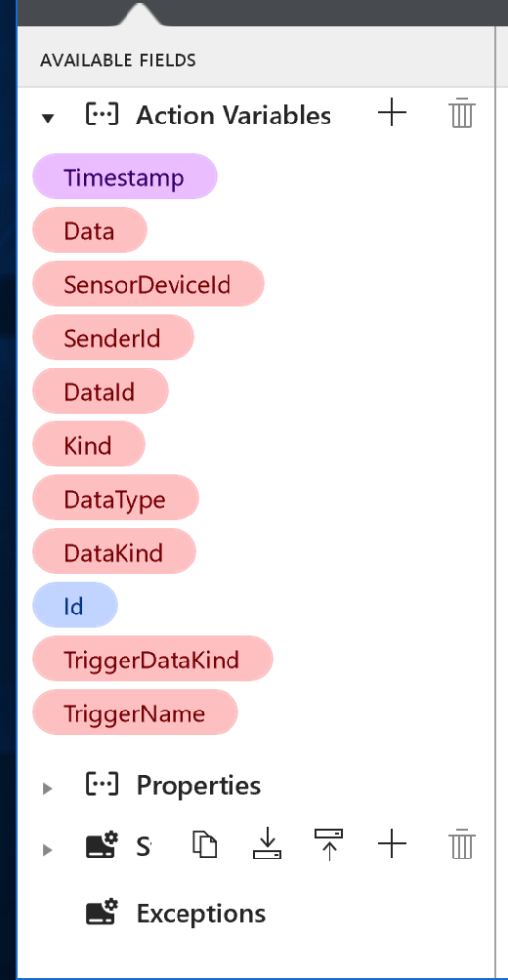Select the DataType field chip
508x980 pixels.
point(116,498)
